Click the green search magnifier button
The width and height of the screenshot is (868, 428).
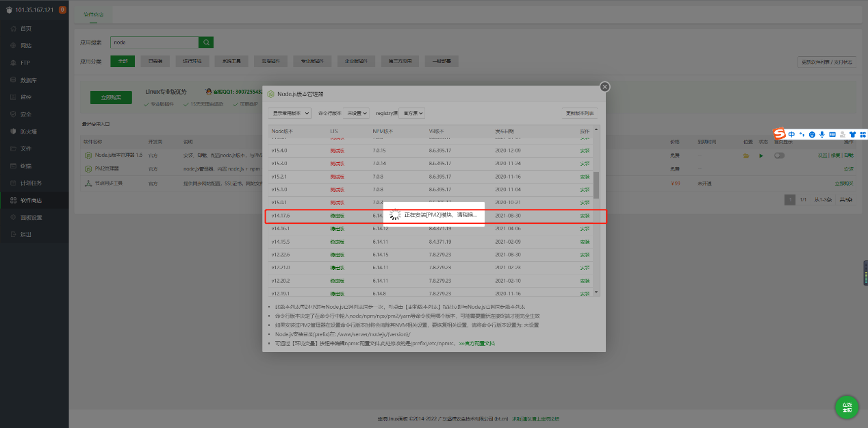206,42
